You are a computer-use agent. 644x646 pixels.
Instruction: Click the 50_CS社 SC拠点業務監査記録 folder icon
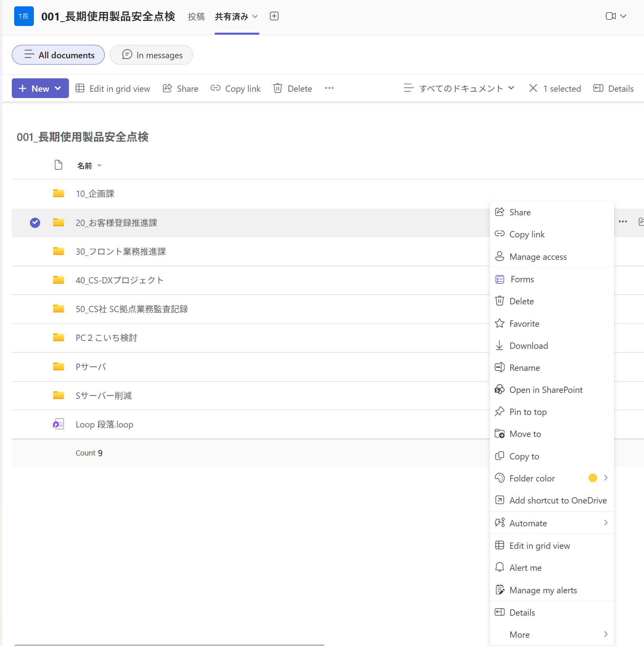click(x=59, y=309)
